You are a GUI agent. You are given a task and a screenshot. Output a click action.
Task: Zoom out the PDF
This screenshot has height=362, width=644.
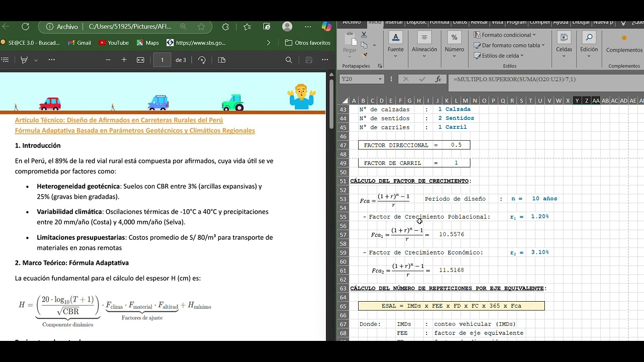(108, 60)
